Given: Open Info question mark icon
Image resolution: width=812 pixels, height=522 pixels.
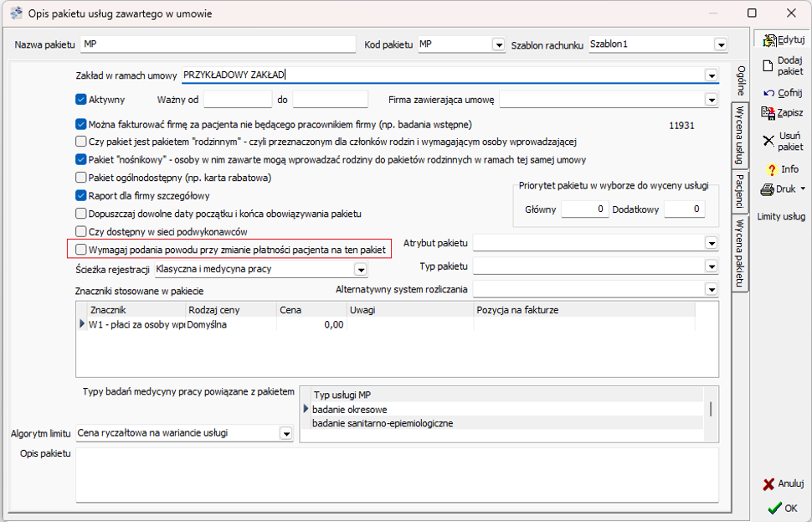Looking at the screenshot, I should [x=771, y=169].
